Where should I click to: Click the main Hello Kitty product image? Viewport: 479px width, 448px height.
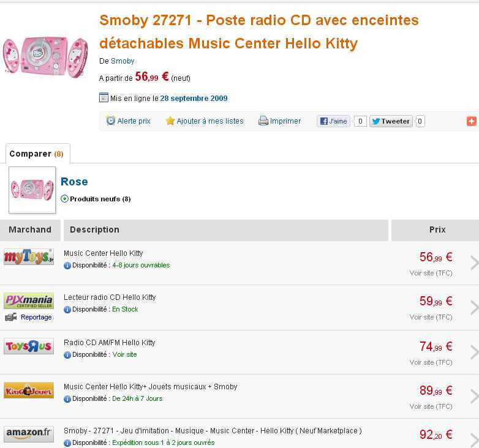(x=45, y=57)
